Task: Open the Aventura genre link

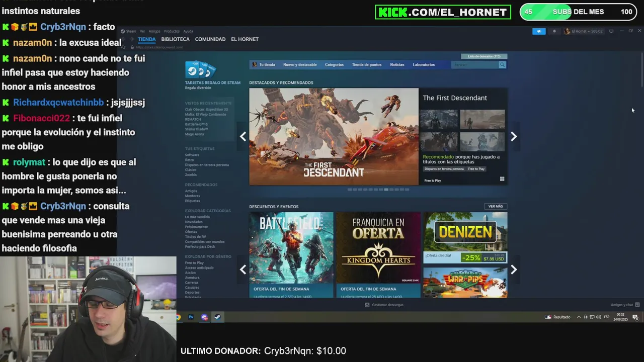Action: tap(192, 278)
